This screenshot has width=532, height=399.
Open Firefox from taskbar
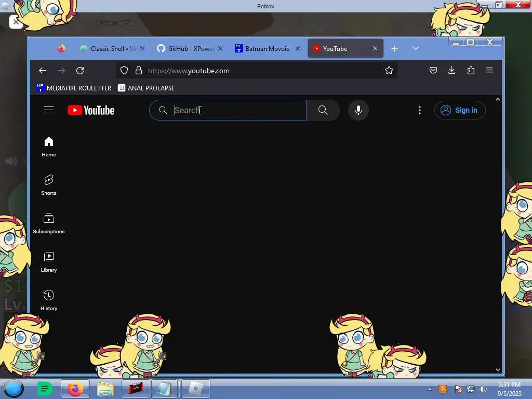(x=75, y=389)
